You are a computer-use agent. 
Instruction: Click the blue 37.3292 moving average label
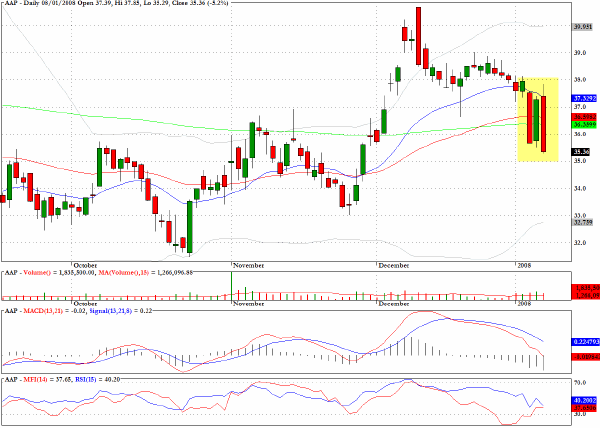click(584, 98)
